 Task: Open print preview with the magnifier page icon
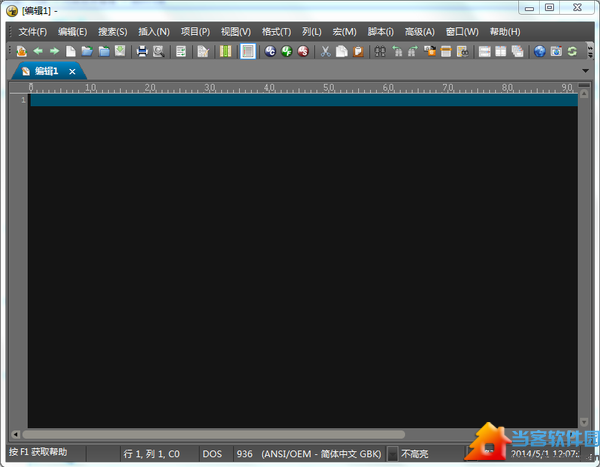pos(158,51)
